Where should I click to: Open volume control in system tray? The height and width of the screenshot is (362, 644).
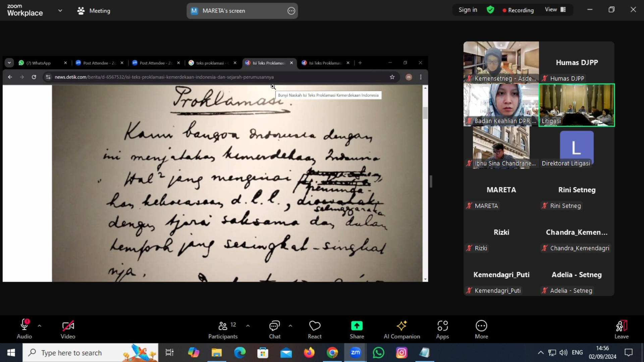pos(563,353)
